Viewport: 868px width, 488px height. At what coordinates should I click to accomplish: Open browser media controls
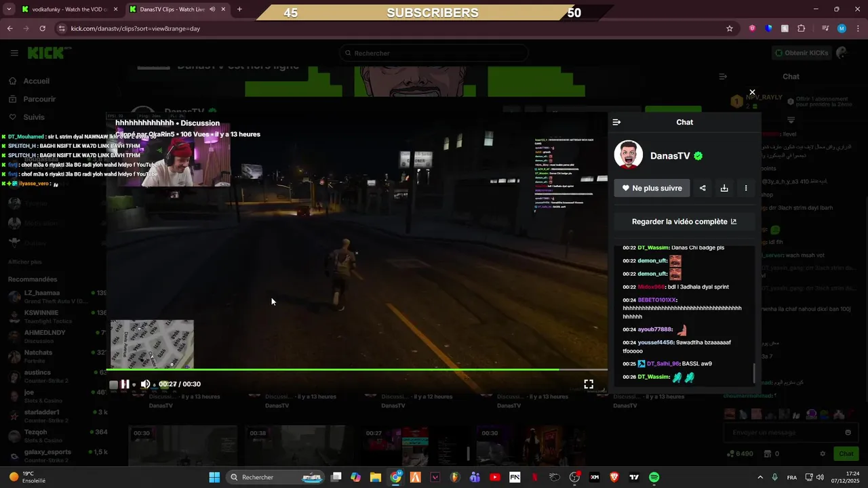click(825, 28)
